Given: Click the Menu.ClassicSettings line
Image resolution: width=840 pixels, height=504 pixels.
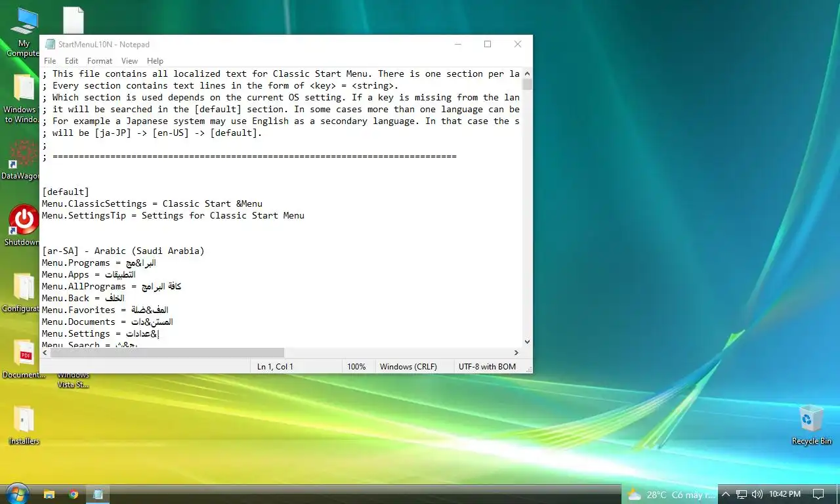Looking at the screenshot, I should point(152,203).
